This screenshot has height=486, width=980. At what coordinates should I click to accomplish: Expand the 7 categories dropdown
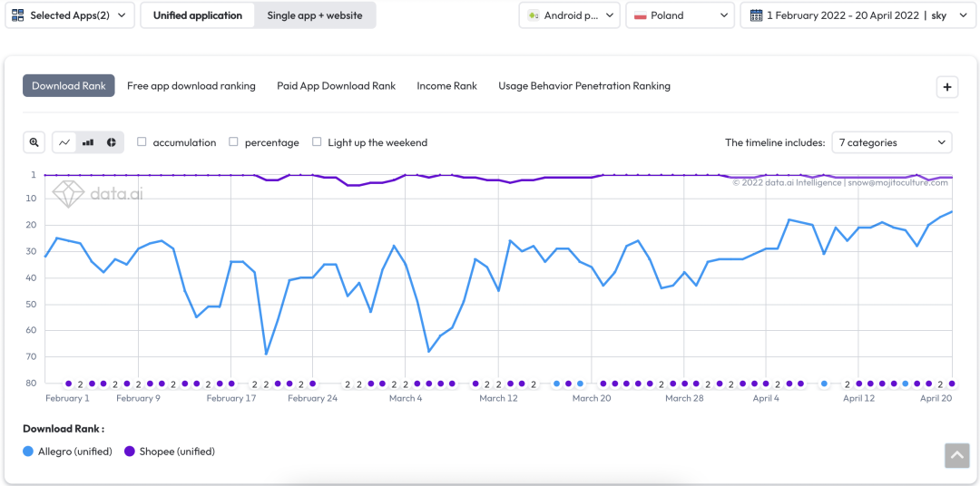(x=892, y=142)
